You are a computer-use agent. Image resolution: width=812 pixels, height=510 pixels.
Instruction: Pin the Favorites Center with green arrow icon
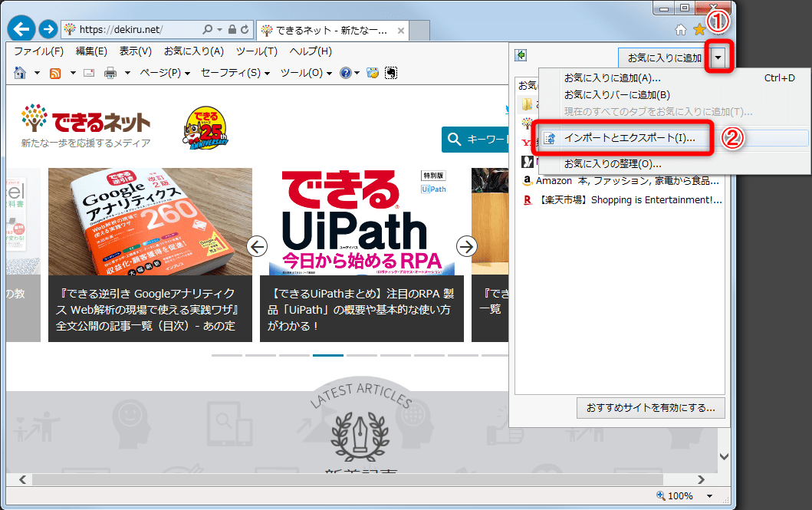click(x=521, y=54)
